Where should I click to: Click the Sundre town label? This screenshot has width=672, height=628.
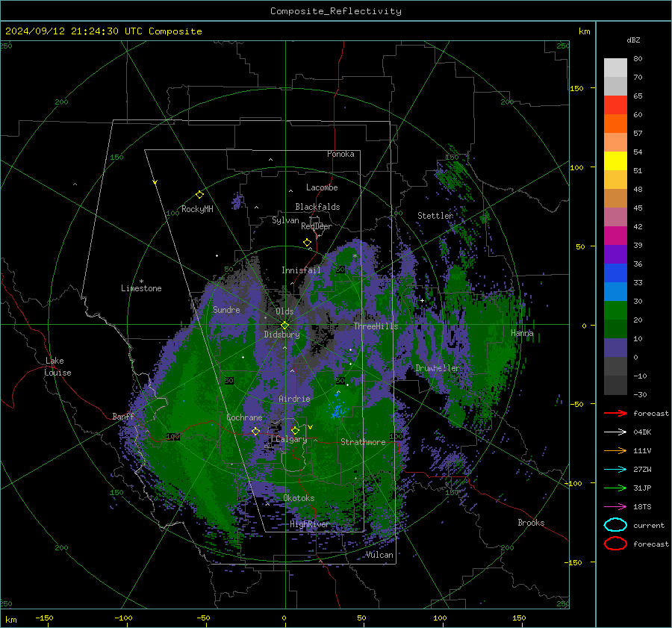tap(226, 309)
